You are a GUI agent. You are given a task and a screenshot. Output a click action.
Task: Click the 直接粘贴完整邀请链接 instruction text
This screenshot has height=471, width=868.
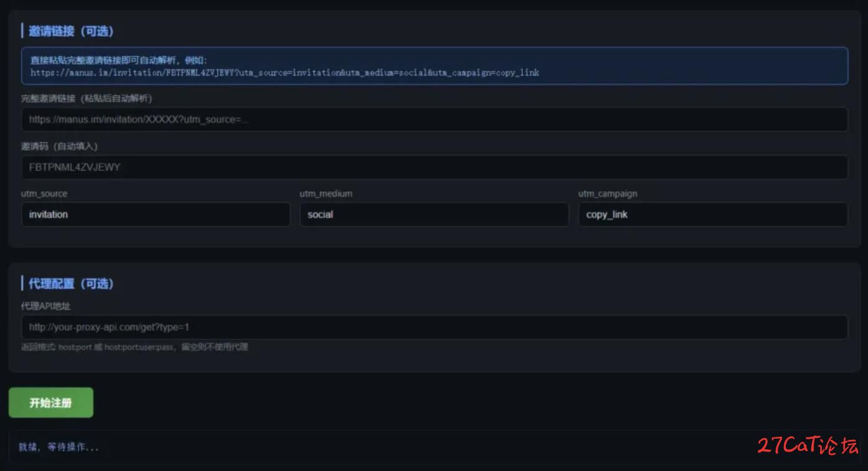(x=118, y=60)
